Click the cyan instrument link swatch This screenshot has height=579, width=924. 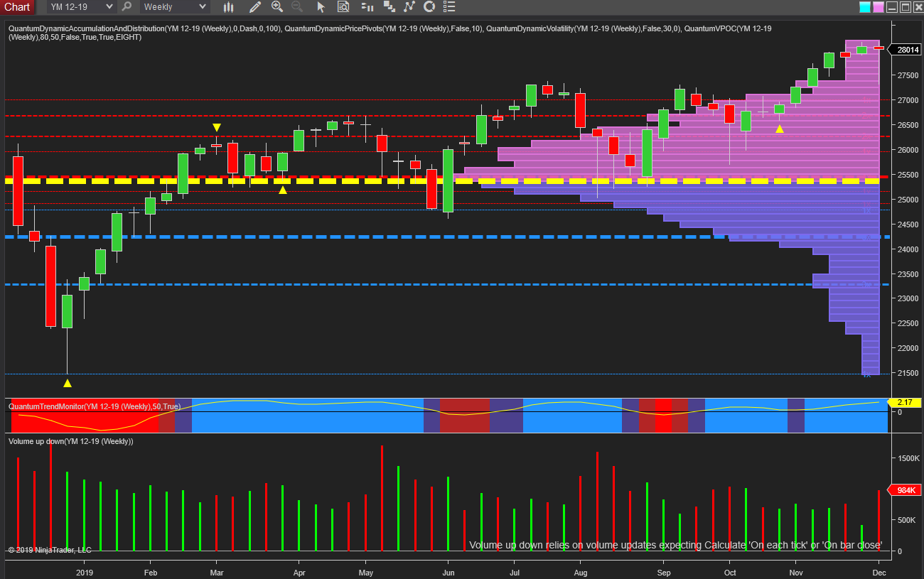[x=865, y=7]
